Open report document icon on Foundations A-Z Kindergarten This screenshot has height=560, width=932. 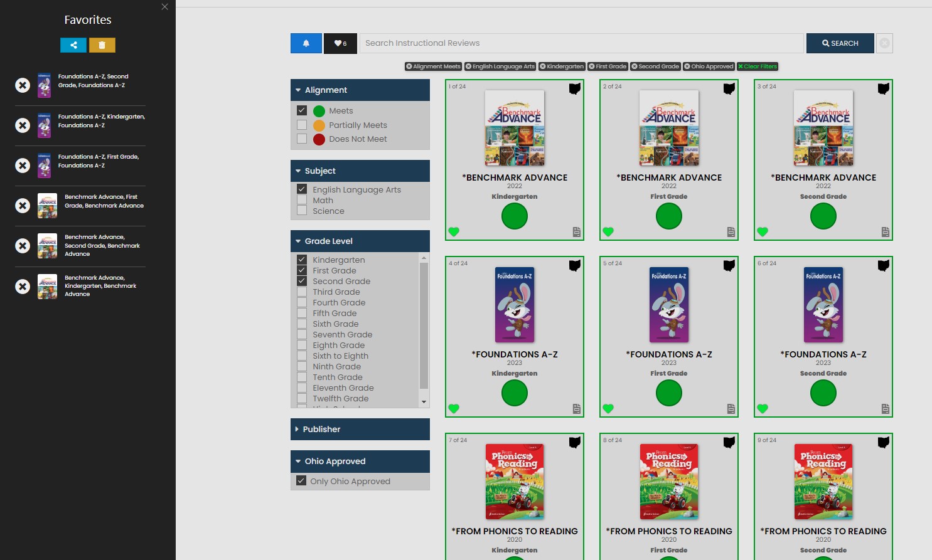pyautogui.click(x=577, y=409)
